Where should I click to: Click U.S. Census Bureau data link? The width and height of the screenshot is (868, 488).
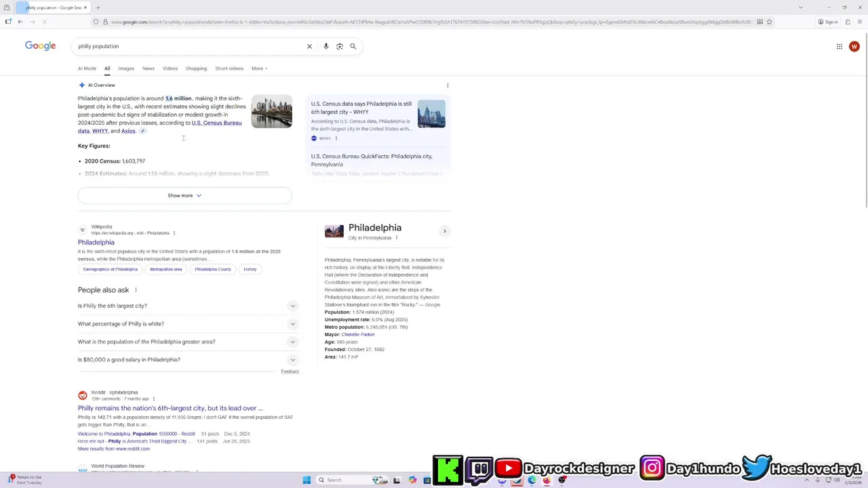click(x=216, y=123)
